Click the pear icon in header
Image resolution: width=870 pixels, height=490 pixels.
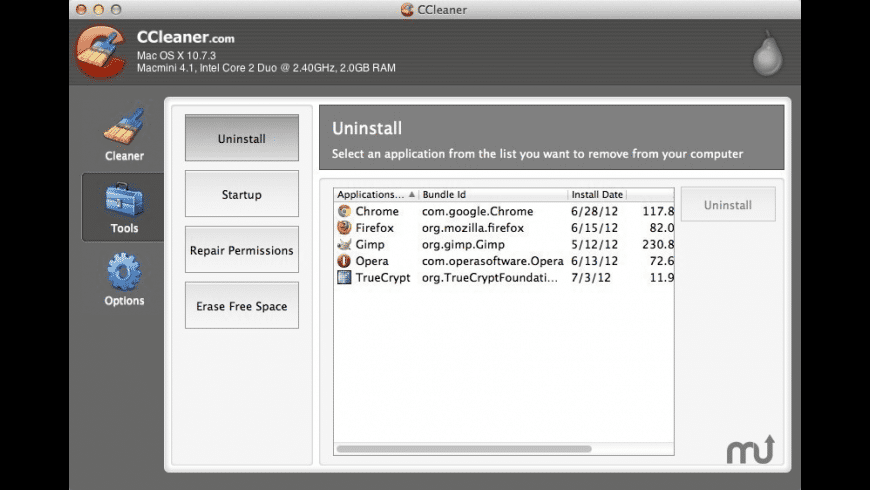click(x=767, y=54)
